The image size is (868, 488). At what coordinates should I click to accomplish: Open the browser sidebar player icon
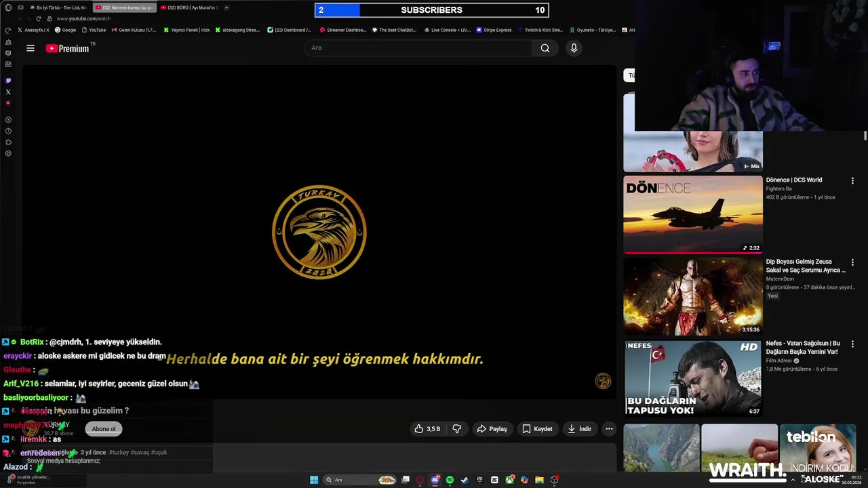8,120
